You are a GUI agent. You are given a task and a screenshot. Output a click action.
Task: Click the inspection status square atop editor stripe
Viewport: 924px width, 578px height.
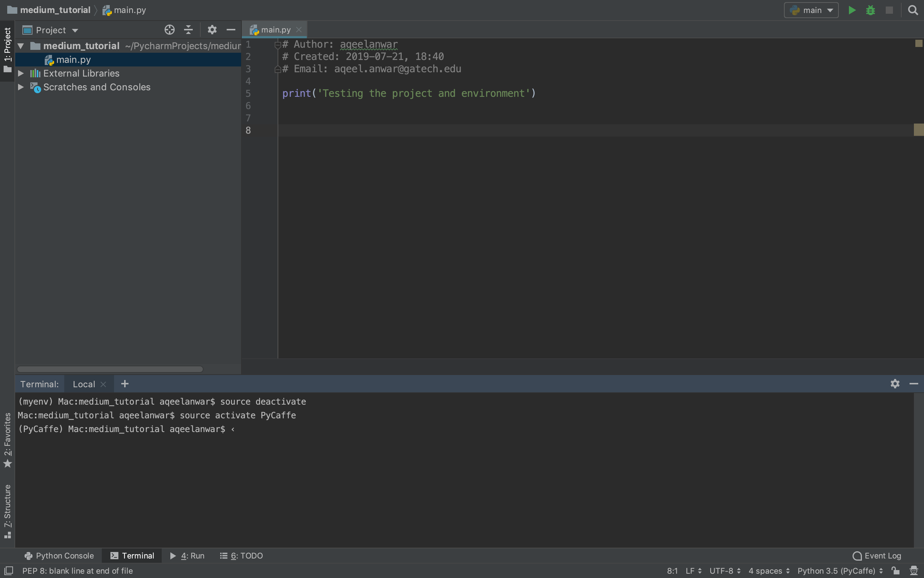919,43
